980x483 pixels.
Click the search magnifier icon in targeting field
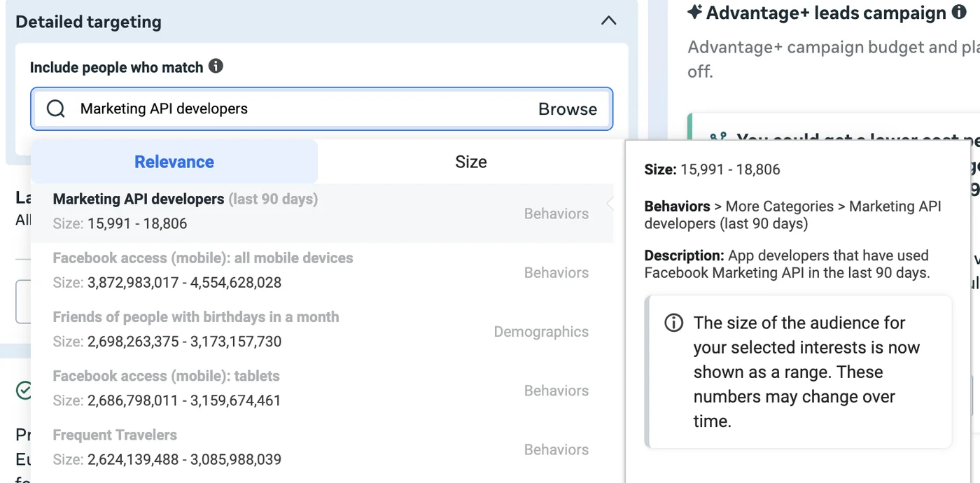coord(56,108)
